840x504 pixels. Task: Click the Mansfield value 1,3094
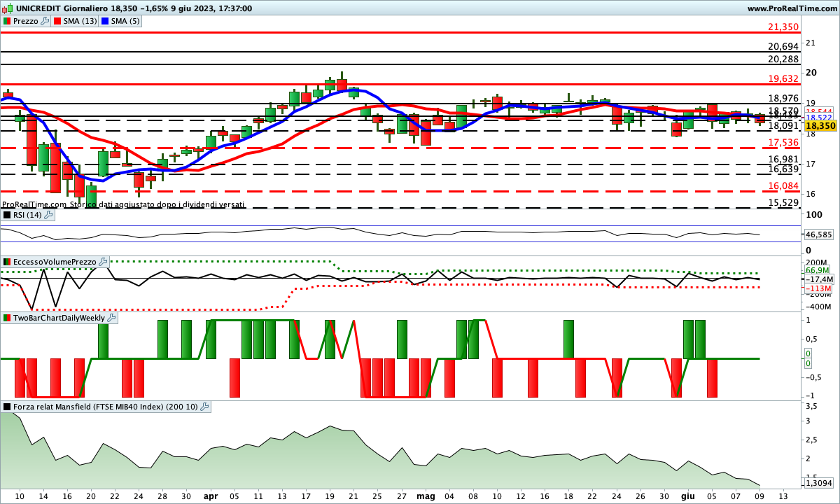[x=819, y=484]
